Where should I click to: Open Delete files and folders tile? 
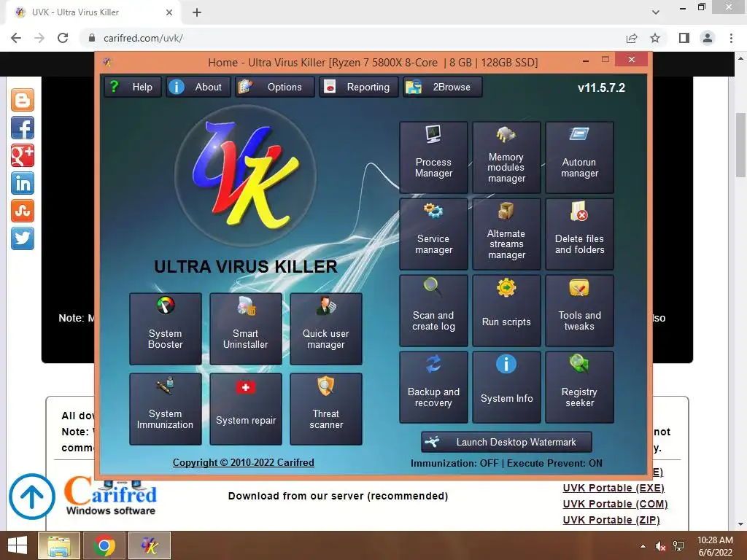coord(579,234)
